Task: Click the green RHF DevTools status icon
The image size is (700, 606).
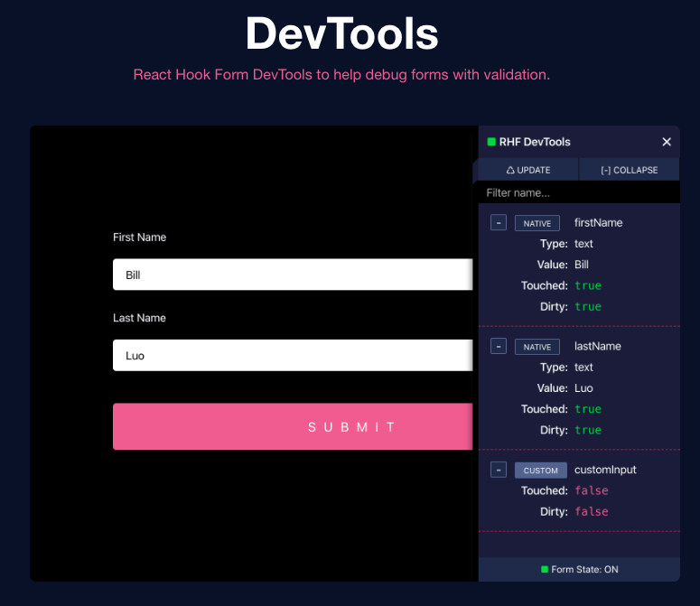Action: [x=491, y=142]
